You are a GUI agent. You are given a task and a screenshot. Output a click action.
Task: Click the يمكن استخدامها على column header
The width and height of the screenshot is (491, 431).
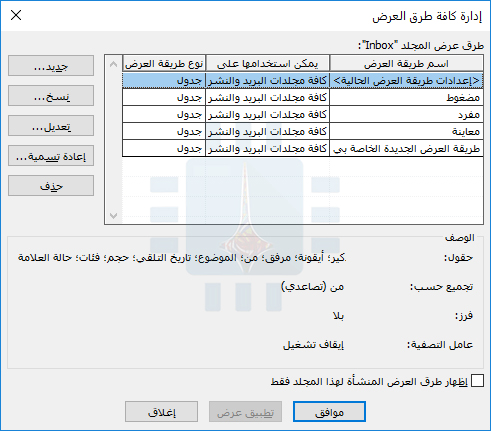[268, 64]
